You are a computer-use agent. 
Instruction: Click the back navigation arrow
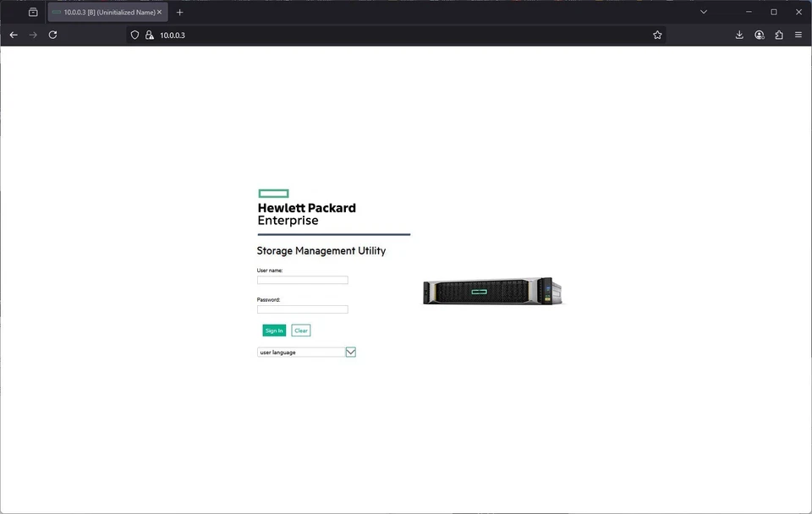tap(14, 35)
